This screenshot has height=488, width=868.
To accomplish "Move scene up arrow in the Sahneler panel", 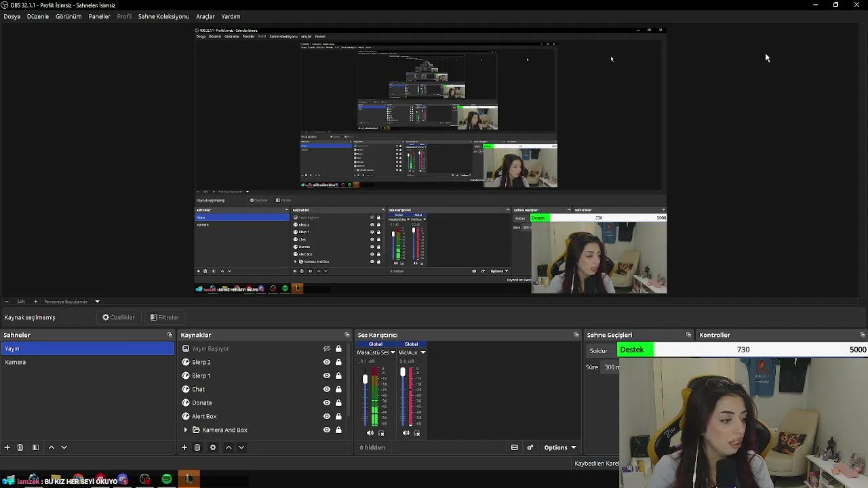I will (x=51, y=447).
